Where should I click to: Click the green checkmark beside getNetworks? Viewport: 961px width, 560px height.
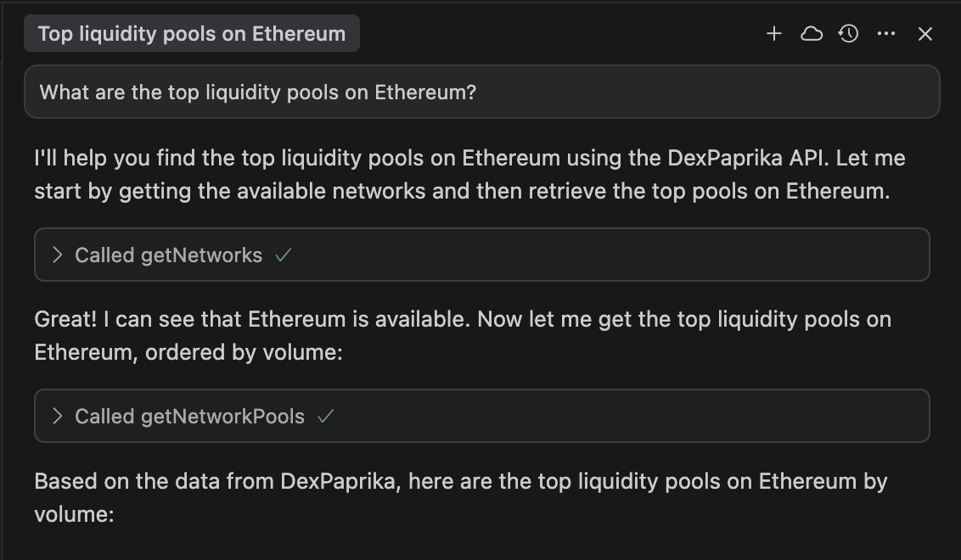click(284, 255)
